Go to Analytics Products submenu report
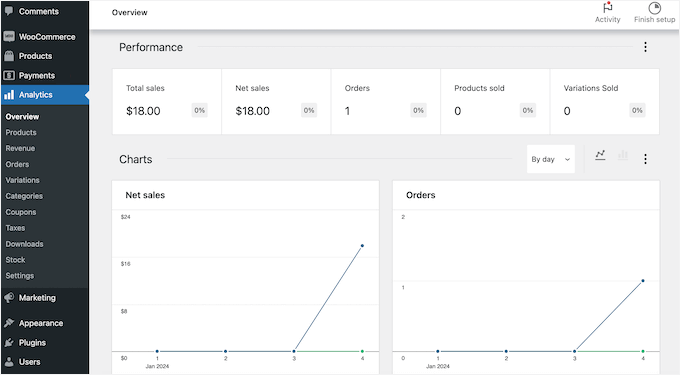This screenshot has width=680, height=375. click(21, 132)
